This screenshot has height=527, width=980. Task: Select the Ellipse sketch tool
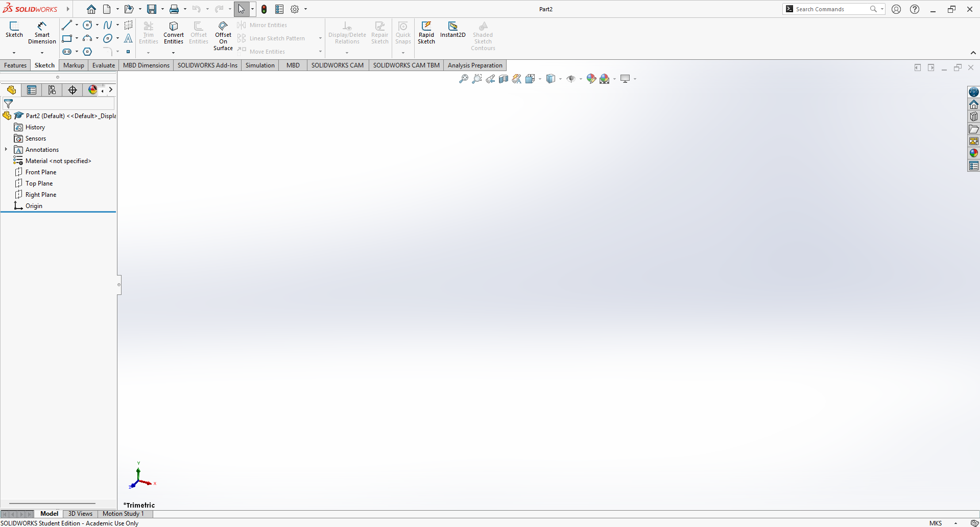(x=108, y=38)
